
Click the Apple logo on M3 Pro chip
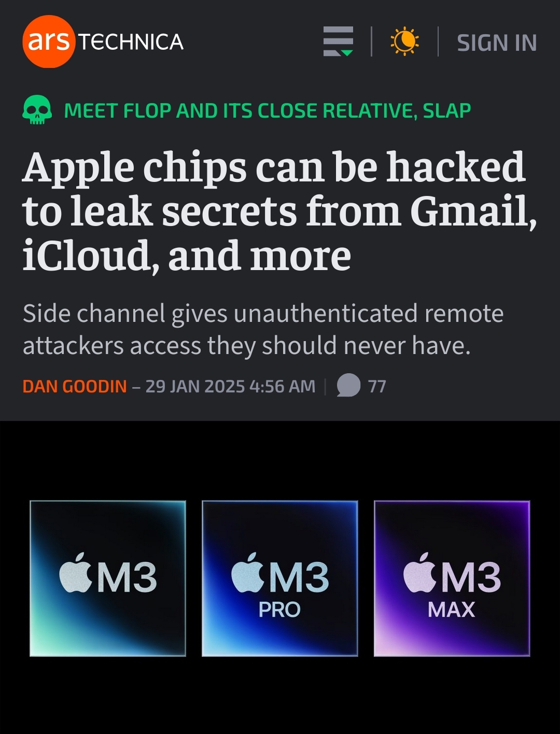tap(248, 573)
